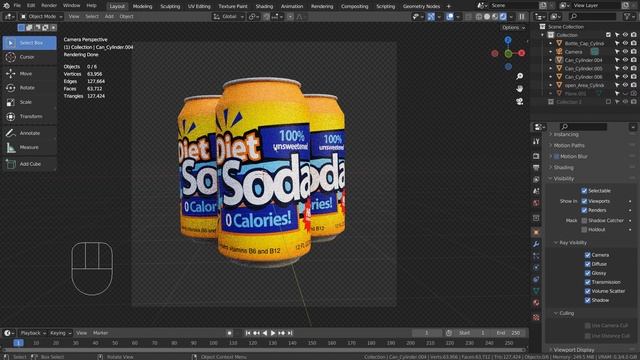Open the Tool properties tab icon
Image resolution: width=640 pixels, height=360 pixels.
point(536,141)
